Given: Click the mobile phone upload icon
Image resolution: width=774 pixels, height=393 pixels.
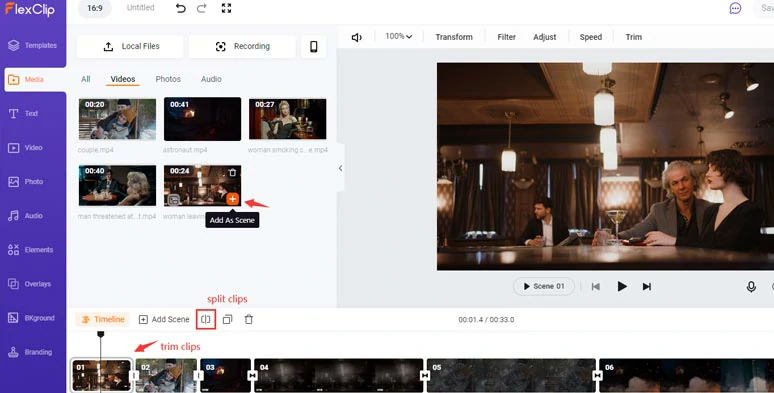Looking at the screenshot, I should [313, 46].
